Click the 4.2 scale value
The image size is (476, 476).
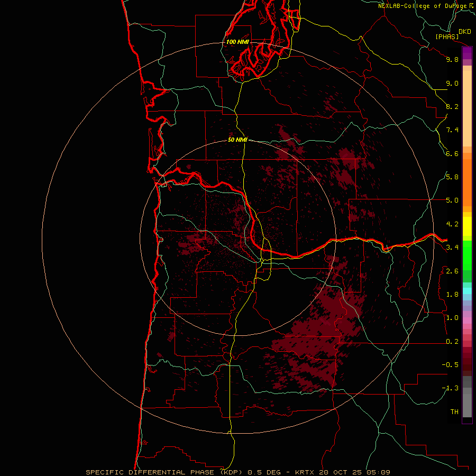coord(452,224)
